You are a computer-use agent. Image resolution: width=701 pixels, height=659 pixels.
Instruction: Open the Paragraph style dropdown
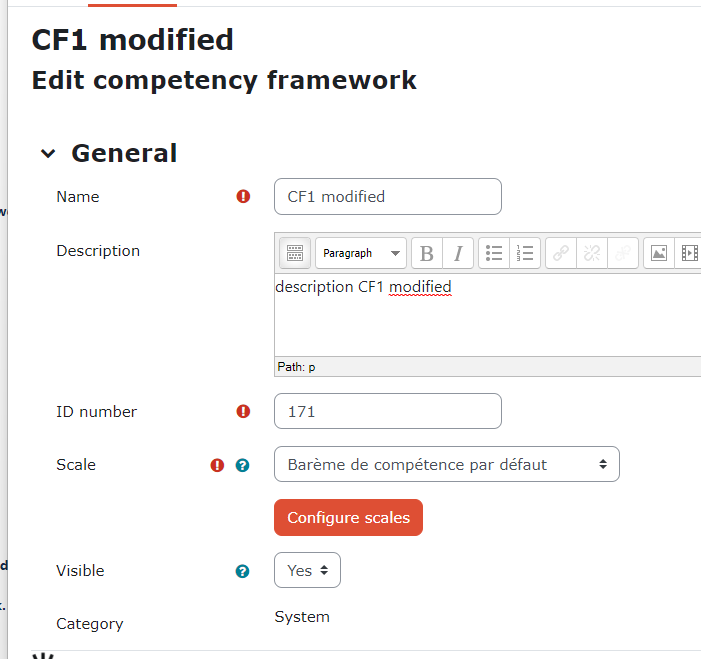(361, 253)
